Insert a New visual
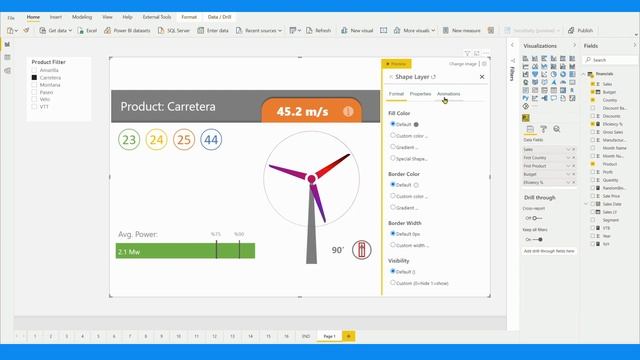 point(357,31)
